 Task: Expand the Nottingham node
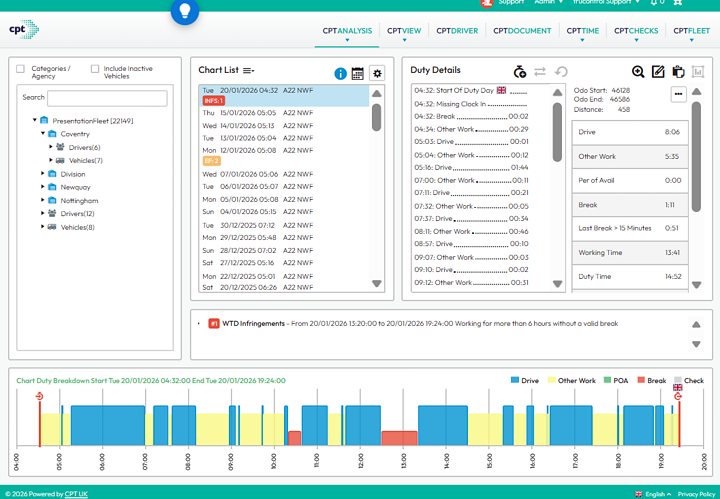[42, 200]
